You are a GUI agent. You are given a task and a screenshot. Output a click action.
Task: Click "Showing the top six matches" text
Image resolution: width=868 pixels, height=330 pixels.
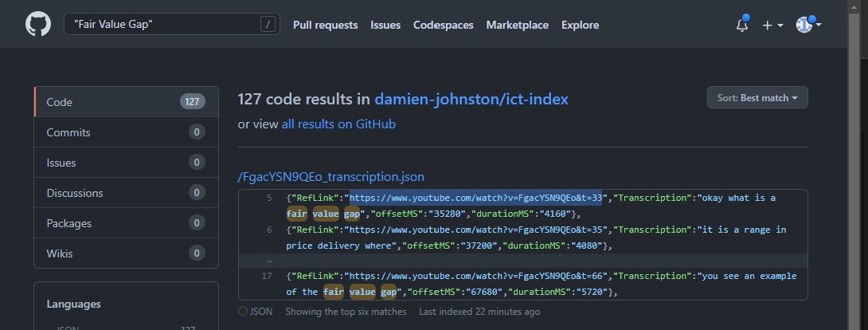click(x=346, y=312)
